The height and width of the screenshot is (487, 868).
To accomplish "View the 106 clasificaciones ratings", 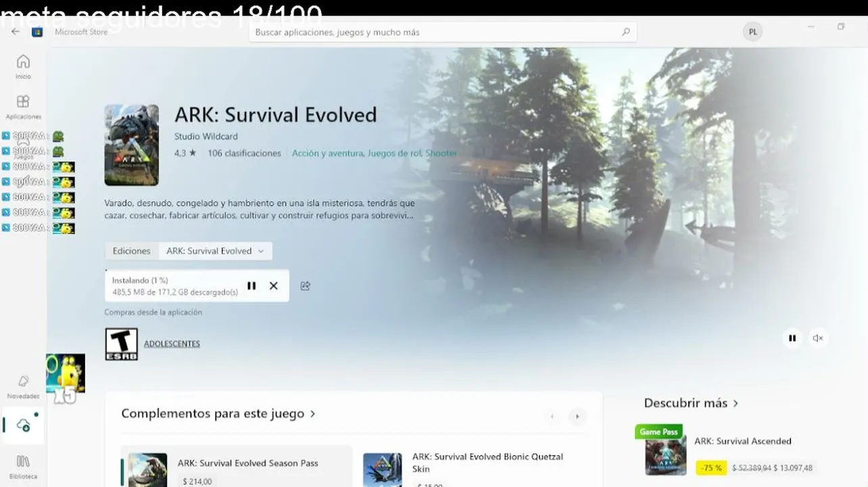I will click(244, 154).
